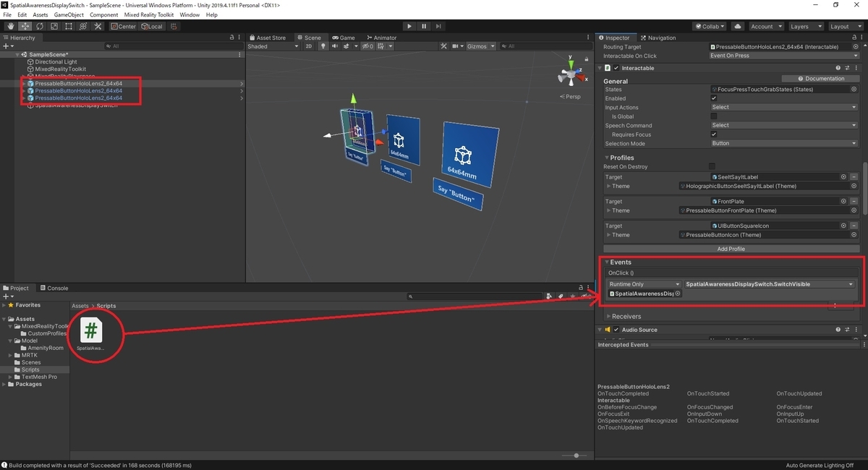Toggle Local coordinate mode button
Screen dimensions: 868x470
pos(153,26)
